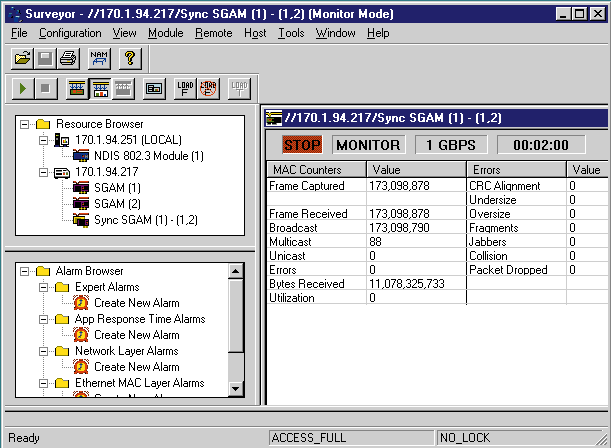Open the Module menu

pyautogui.click(x=166, y=33)
